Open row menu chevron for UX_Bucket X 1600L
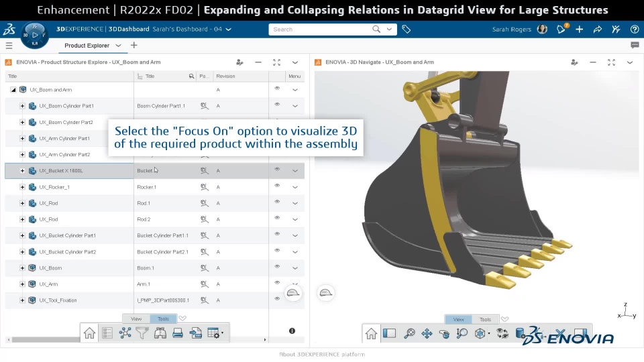The width and height of the screenshot is (644, 362). (295, 171)
